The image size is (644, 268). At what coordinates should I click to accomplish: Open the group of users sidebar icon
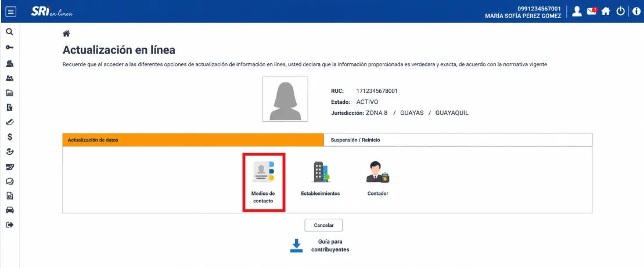click(10, 78)
